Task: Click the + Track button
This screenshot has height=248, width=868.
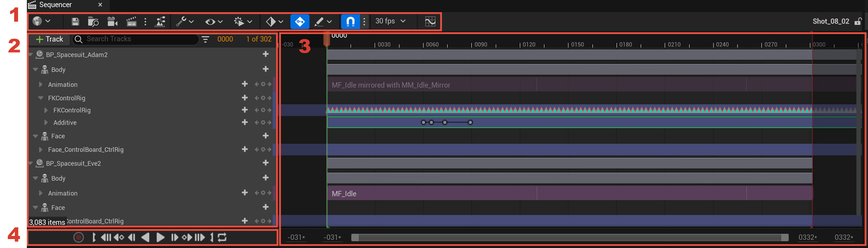Action: (49, 39)
